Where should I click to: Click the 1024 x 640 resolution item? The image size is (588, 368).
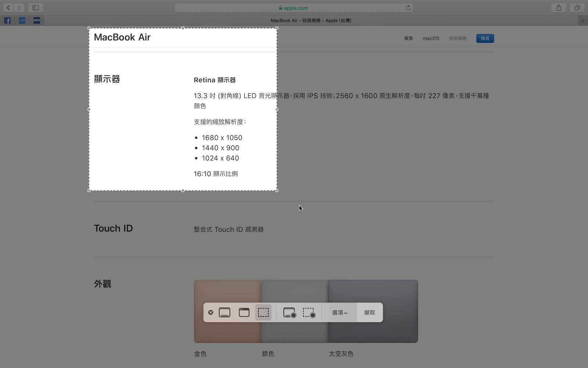220,158
